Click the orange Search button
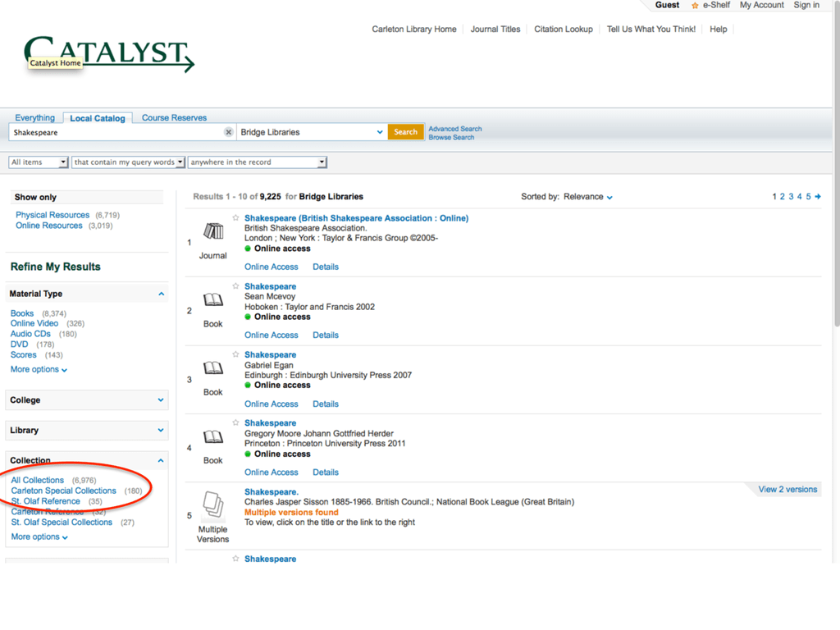The width and height of the screenshot is (840, 630). tap(405, 132)
